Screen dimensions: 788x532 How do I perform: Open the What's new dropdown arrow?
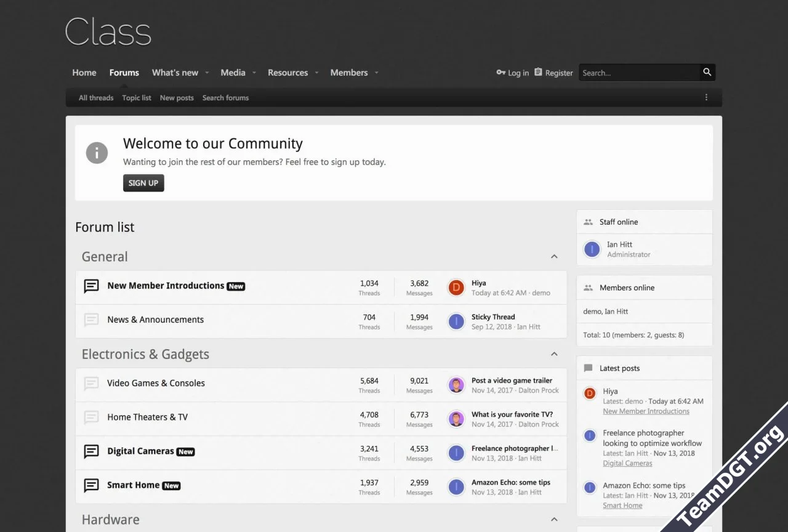tap(207, 73)
